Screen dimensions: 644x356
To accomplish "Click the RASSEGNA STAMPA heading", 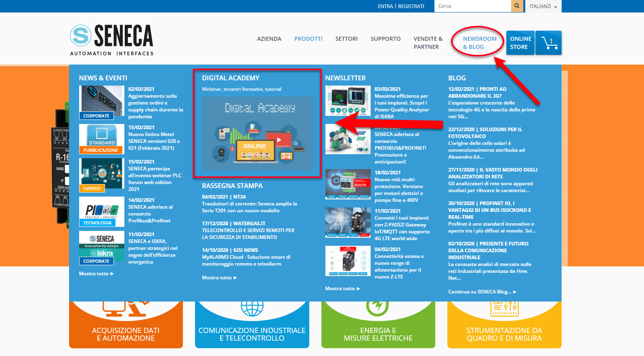I will point(232,186).
